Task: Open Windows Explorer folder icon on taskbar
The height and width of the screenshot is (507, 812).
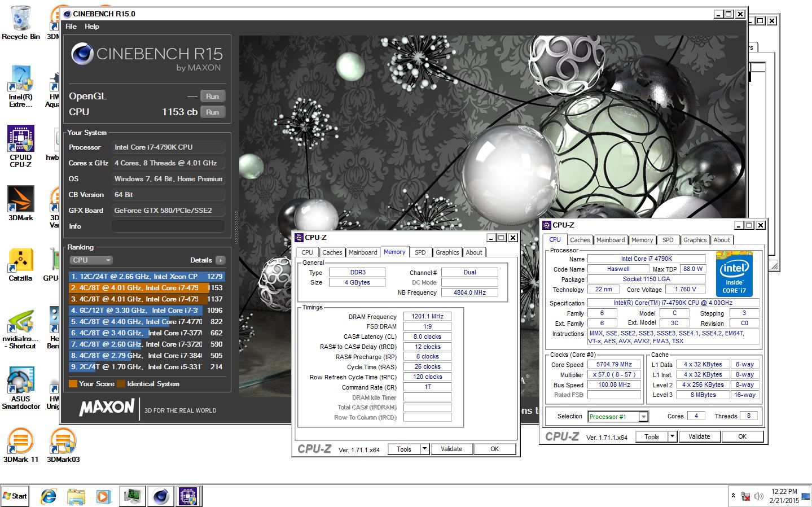Action: coord(76,496)
